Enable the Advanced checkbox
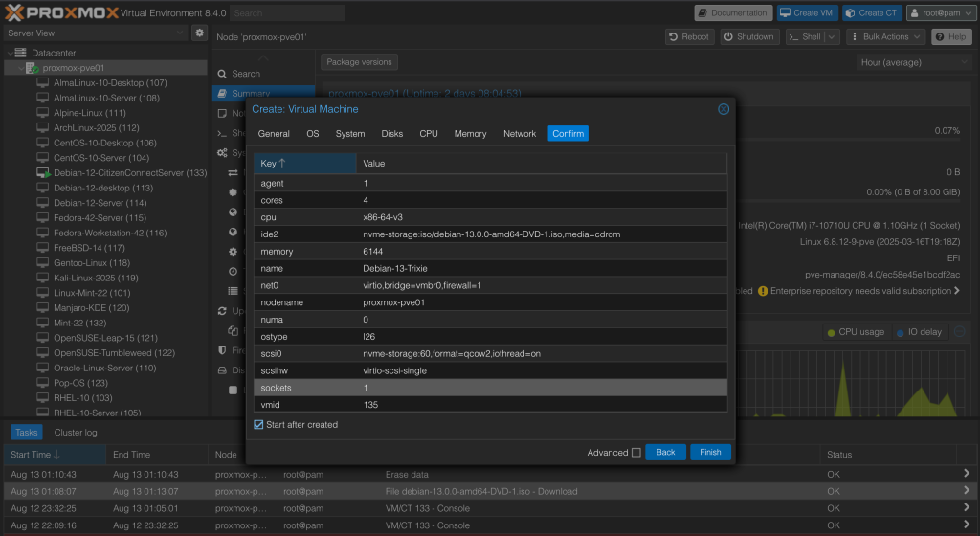The image size is (980, 536). tap(636, 453)
